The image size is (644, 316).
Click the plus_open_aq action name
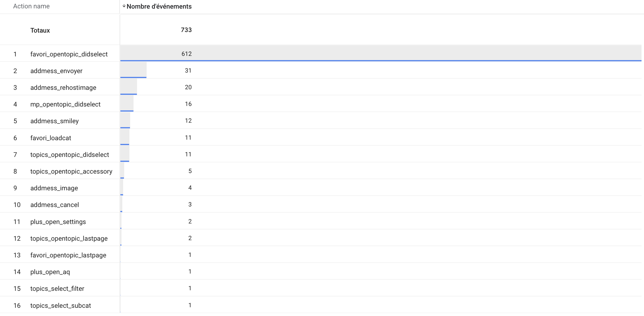click(50, 272)
